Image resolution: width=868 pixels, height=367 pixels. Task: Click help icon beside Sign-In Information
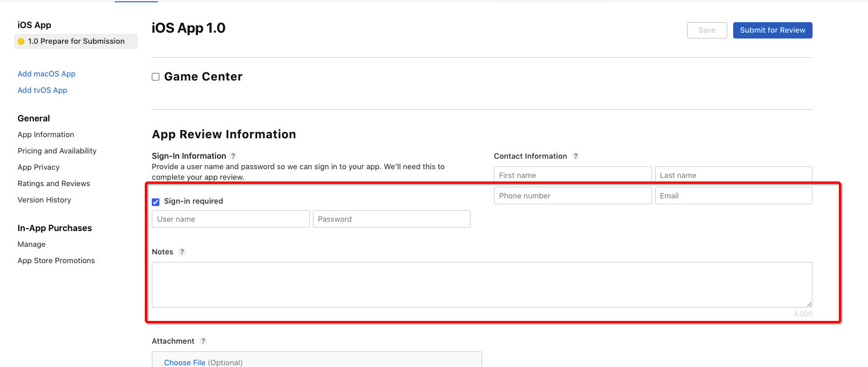(233, 156)
